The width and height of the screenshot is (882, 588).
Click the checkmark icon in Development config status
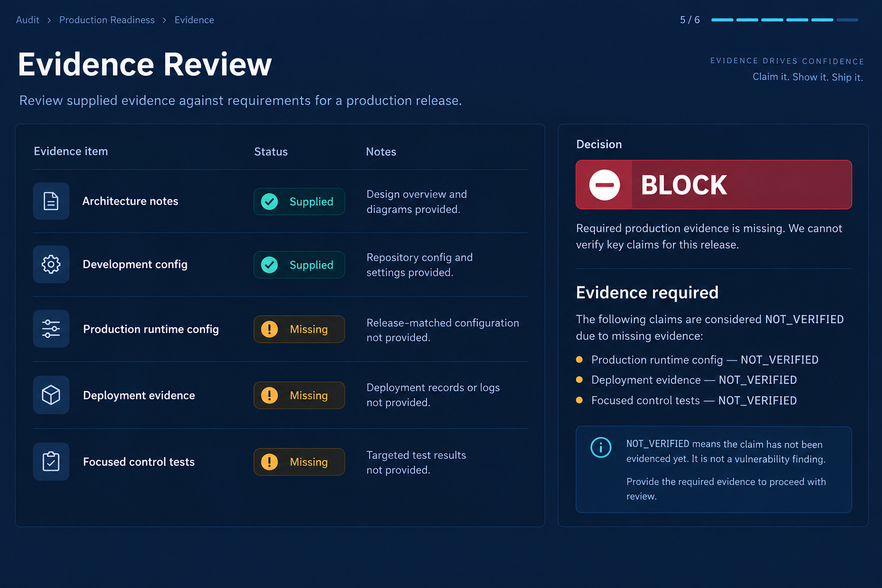pyautogui.click(x=269, y=265)
